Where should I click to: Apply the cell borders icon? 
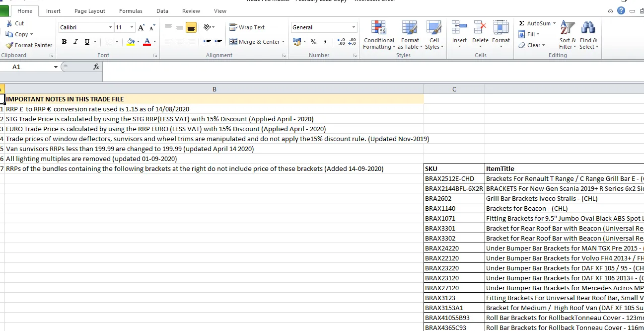[109, 42]
